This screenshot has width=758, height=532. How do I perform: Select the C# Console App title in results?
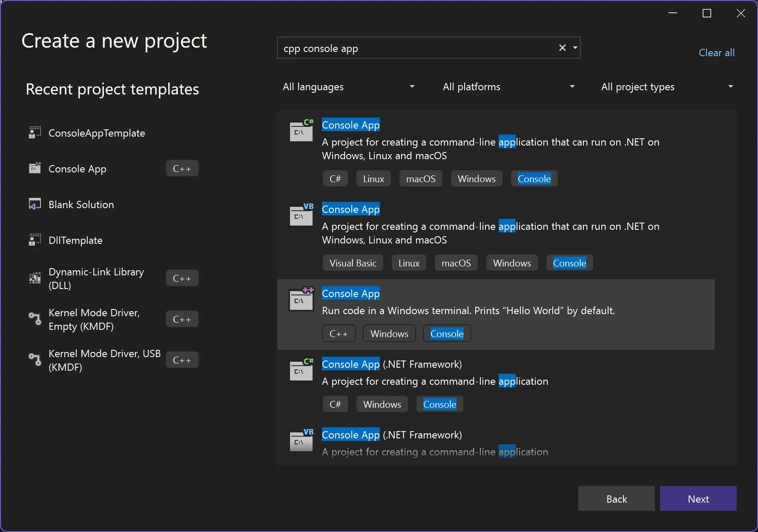point(350,125)
